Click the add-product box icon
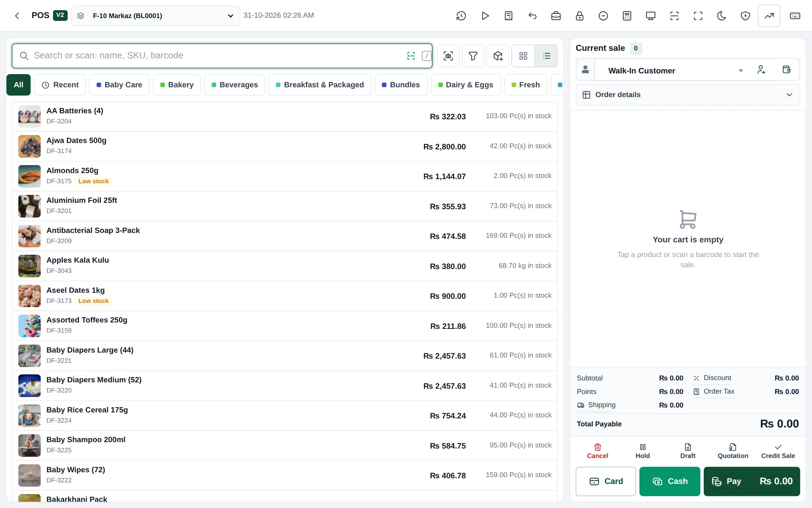 click(498, 56)
